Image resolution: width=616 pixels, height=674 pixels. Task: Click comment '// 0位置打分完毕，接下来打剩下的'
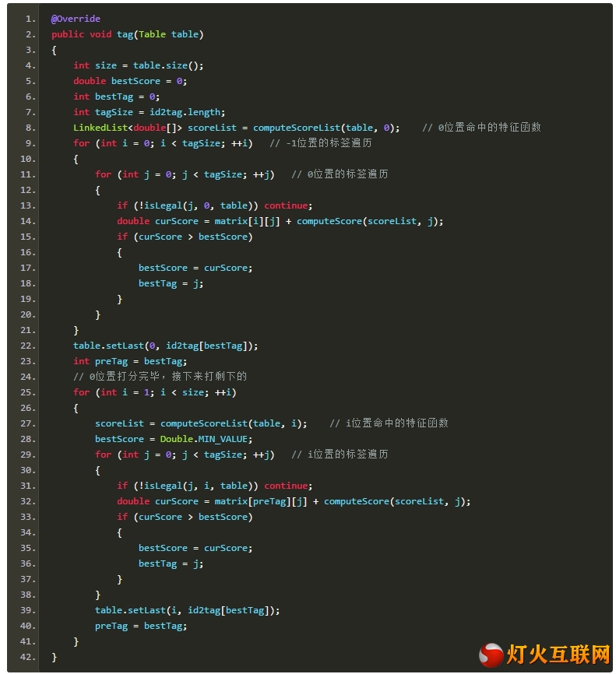[160, 377]
